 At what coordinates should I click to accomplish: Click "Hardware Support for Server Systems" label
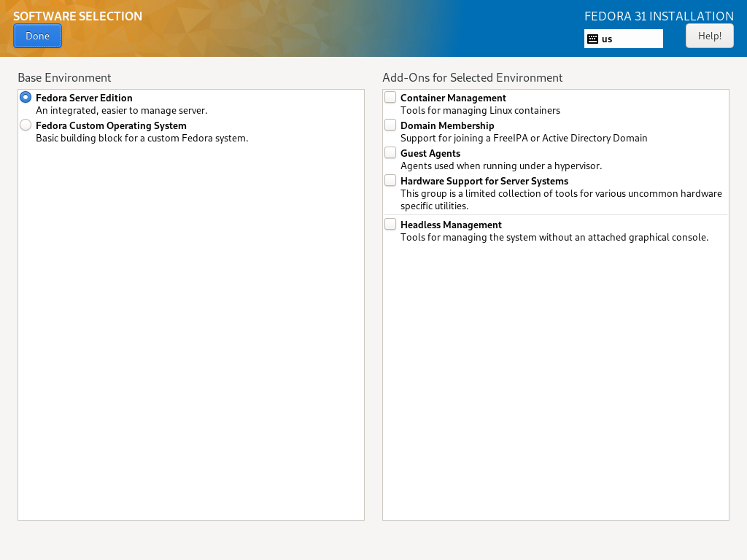484,181
